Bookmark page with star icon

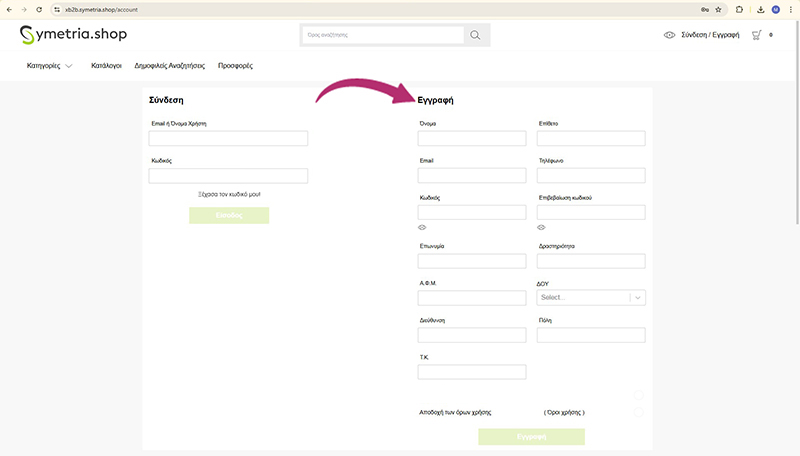[718, 9]
